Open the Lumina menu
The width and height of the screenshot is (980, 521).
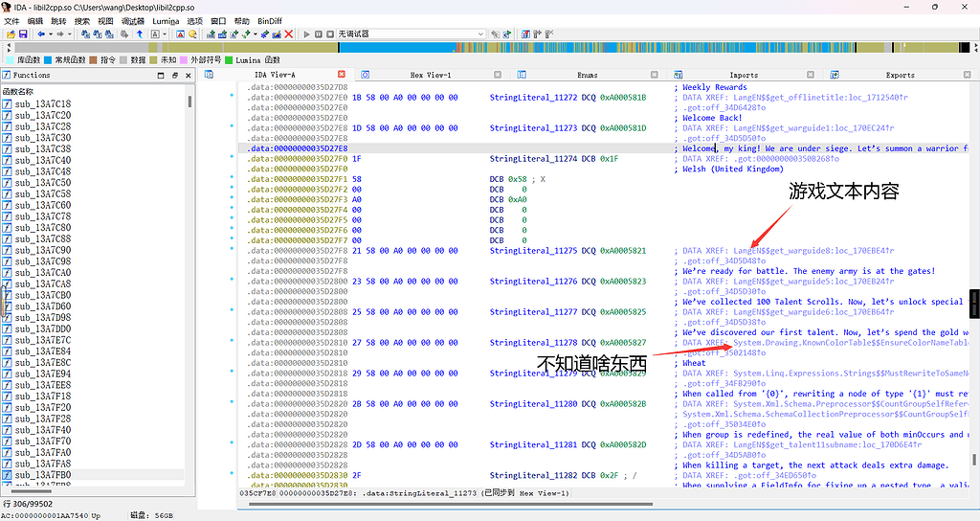pos(166,21)
